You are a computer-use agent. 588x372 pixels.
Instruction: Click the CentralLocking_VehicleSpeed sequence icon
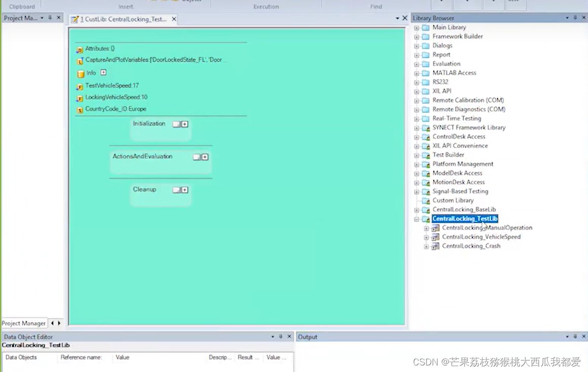coord(435,237)
